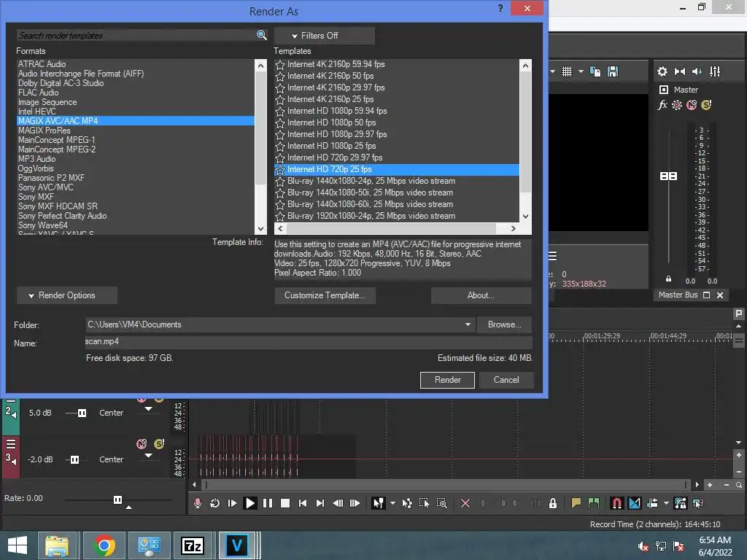The width and height of the screenshot is (747, 560).
Task: Go to project end
Action: point(320,503)
